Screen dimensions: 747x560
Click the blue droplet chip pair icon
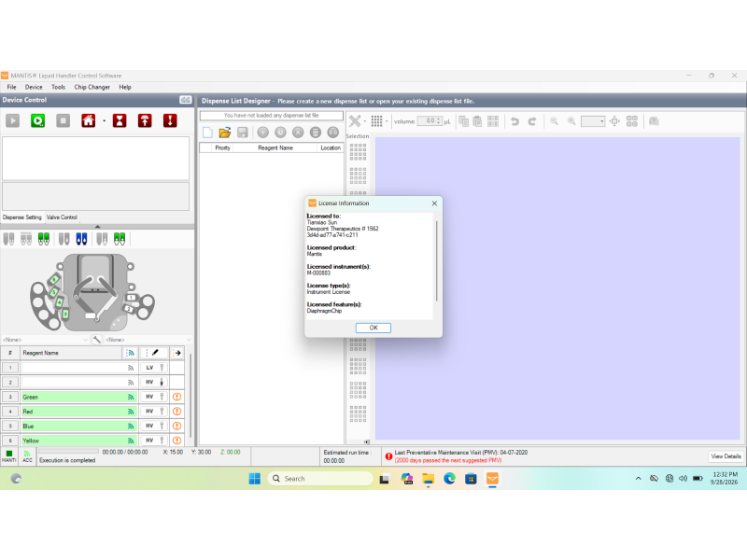(81, 239)
